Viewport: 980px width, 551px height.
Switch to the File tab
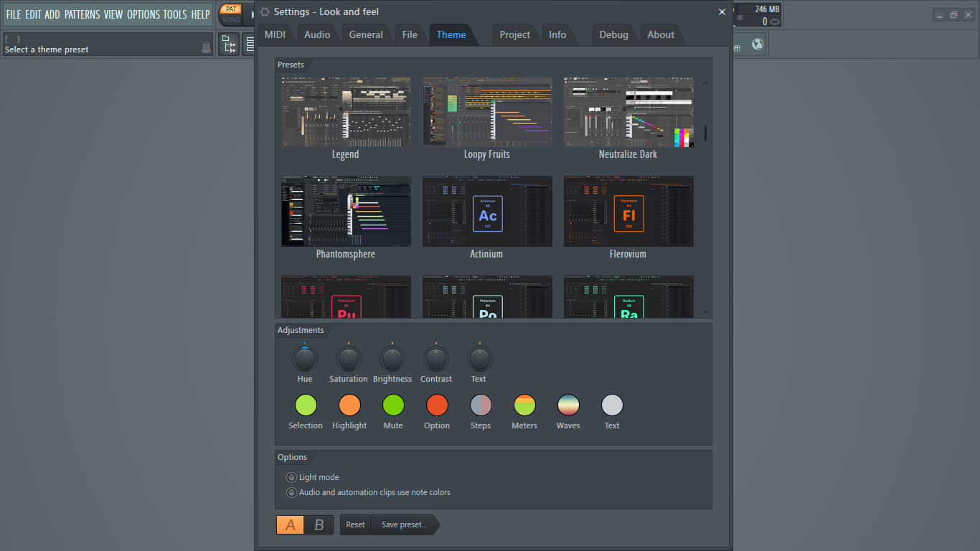(x=410, y=34)
